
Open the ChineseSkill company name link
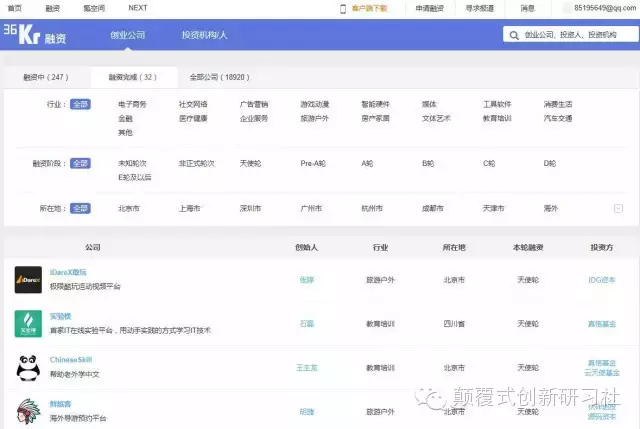71,360
